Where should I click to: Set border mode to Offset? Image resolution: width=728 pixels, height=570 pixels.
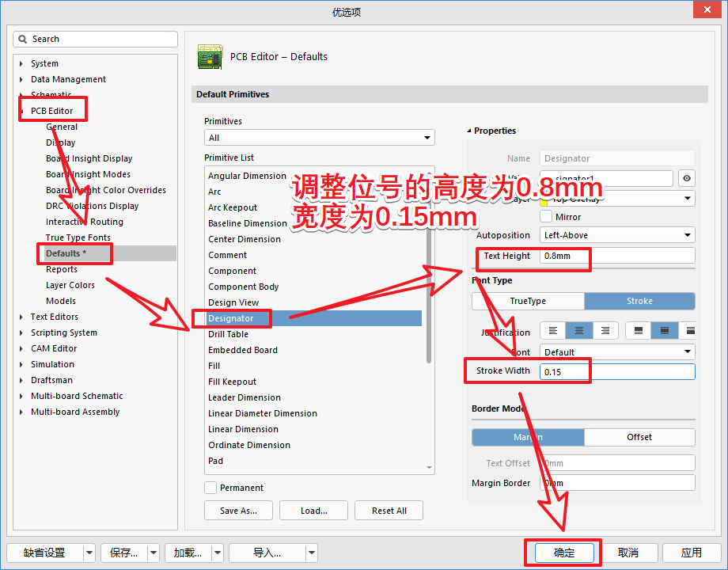pos(639,437)
